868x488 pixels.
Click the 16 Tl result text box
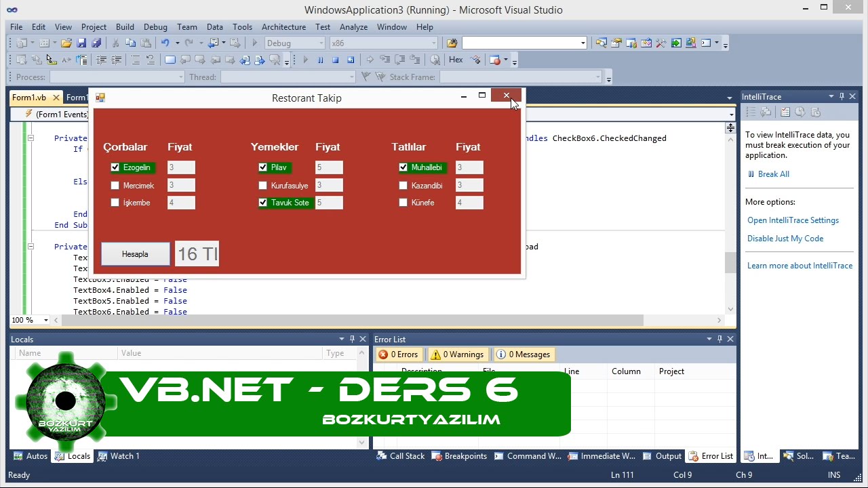coord(197,254)
